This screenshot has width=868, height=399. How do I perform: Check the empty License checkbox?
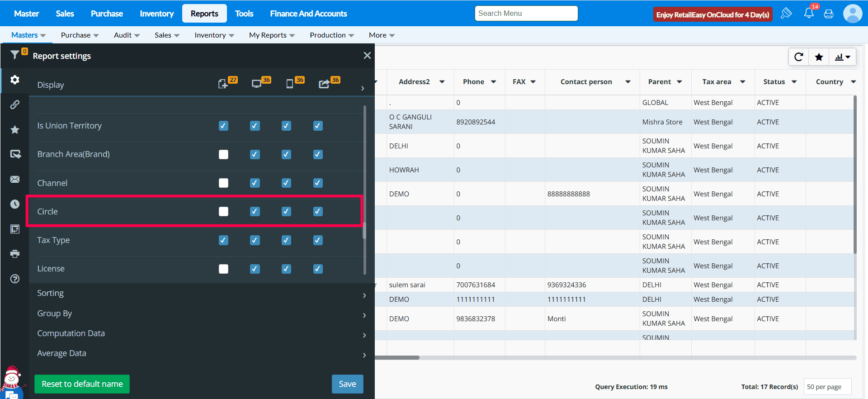pyautogui.click(x=223, y=269)
